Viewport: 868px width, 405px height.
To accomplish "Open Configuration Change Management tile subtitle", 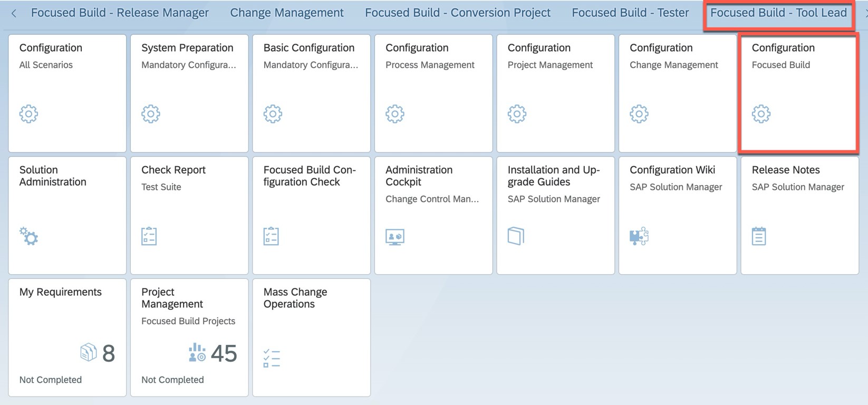I will pos(673,65).
